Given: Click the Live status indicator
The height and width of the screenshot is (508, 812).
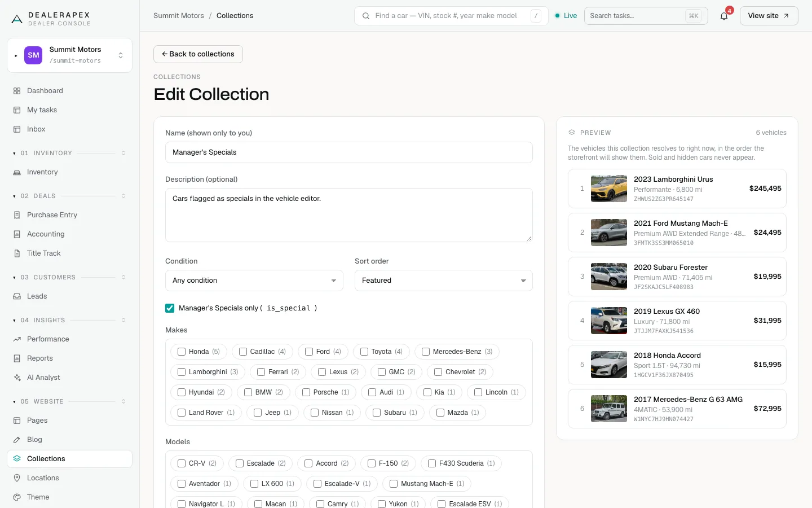Looking at the screenshot, I should point(566,16).
